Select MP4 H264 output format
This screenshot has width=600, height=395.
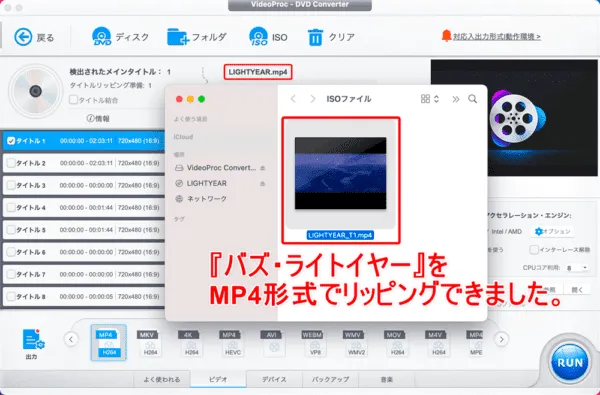pos(109,343)
